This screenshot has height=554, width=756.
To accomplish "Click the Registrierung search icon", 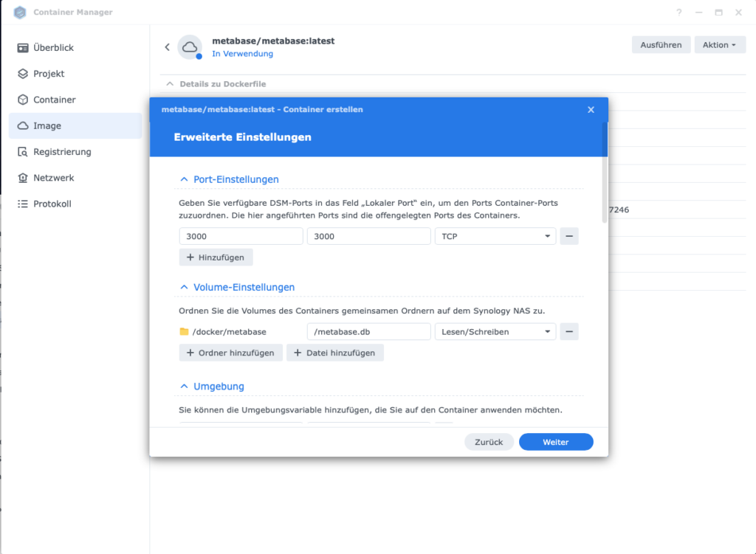I will (23, 152).
